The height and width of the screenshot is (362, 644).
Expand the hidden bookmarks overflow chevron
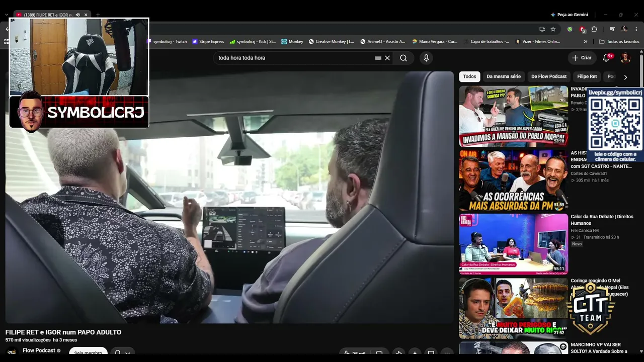(586, 42)
